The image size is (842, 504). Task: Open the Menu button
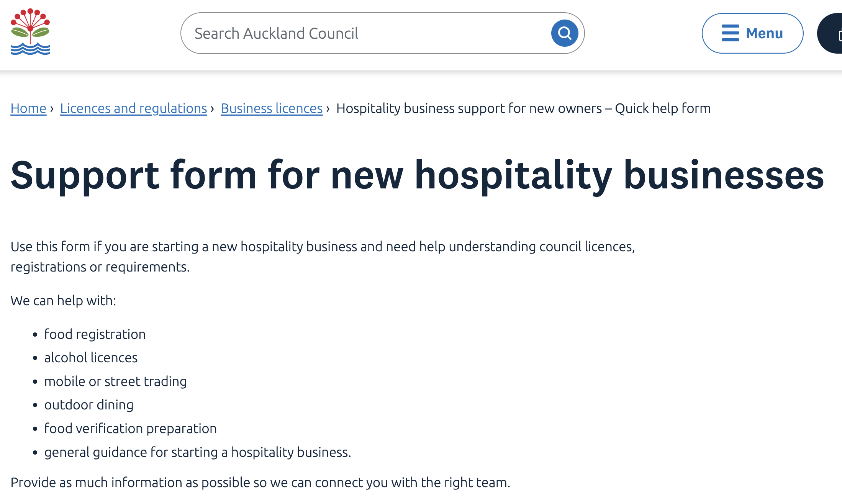tap(752, 33)
